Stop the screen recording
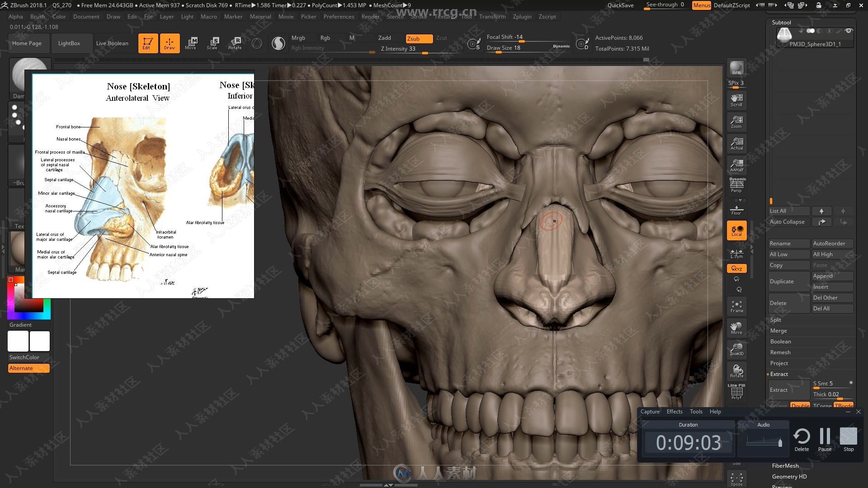The image size is (868, 488). (x=849, y=440)
